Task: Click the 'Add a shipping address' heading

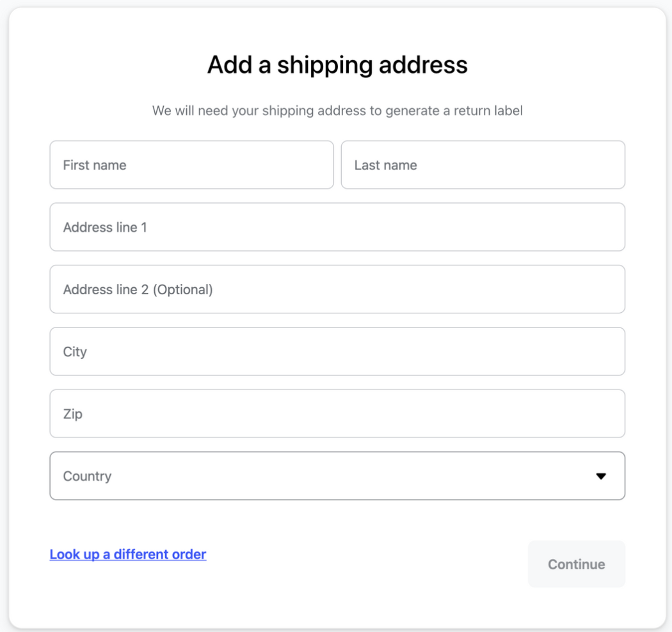Action: tap(336, 65)
